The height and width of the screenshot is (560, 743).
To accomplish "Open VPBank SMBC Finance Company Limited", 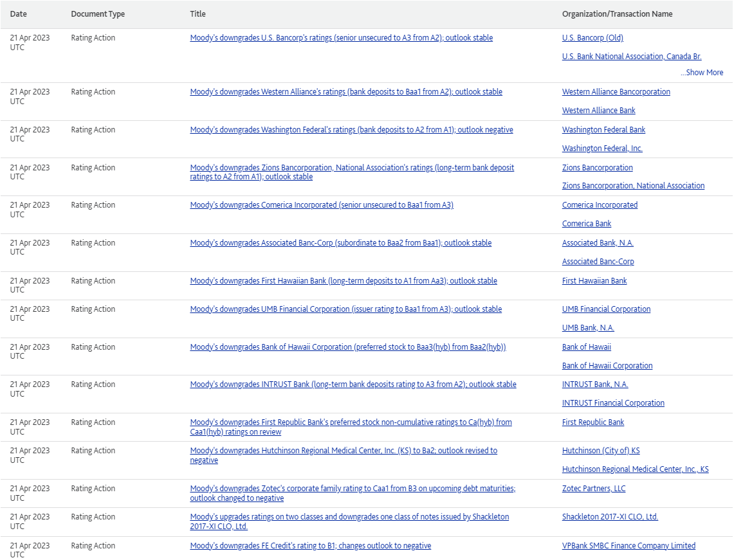I will tap(628, 546).
